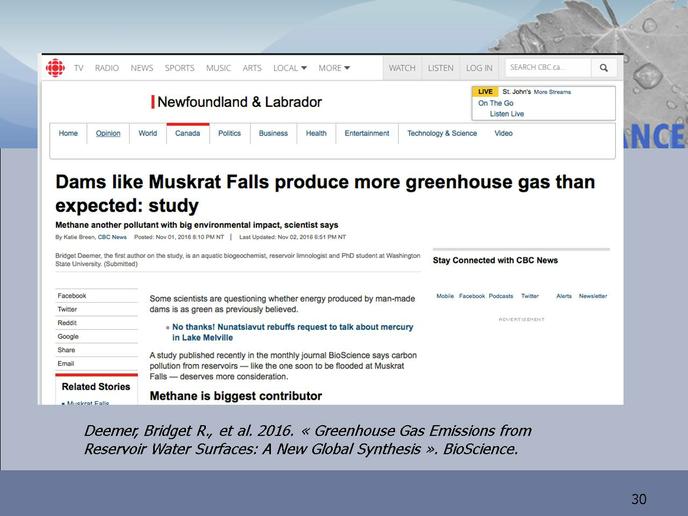Select the Politics tab

pos(229,133)
